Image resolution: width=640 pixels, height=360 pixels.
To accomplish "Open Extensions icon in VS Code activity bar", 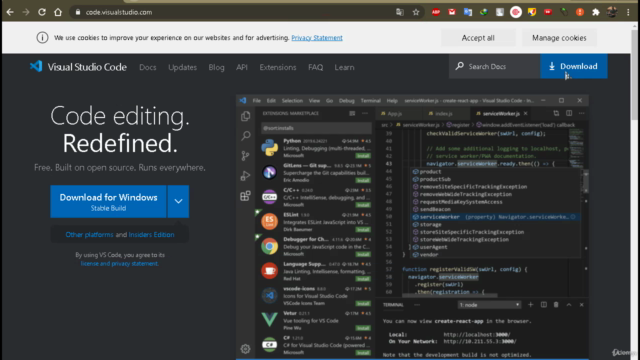I will coord(245,196).
